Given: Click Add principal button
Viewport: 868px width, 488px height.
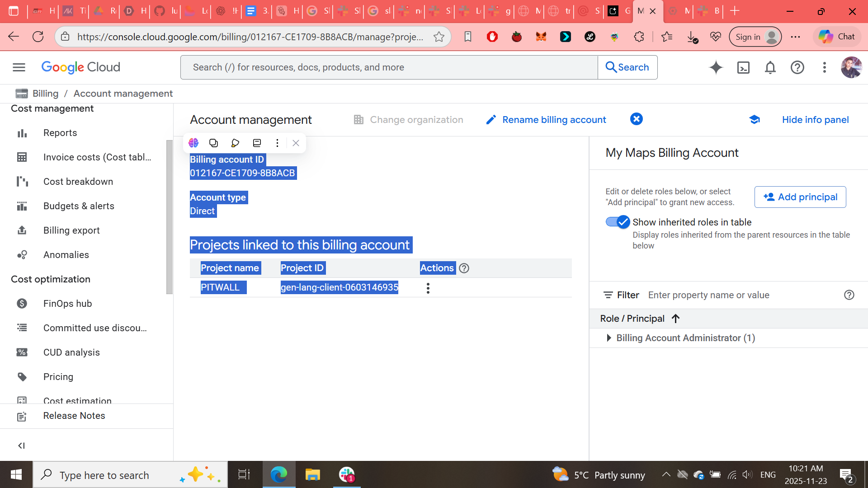Looking at the screenshot, I should pos(800,197).
